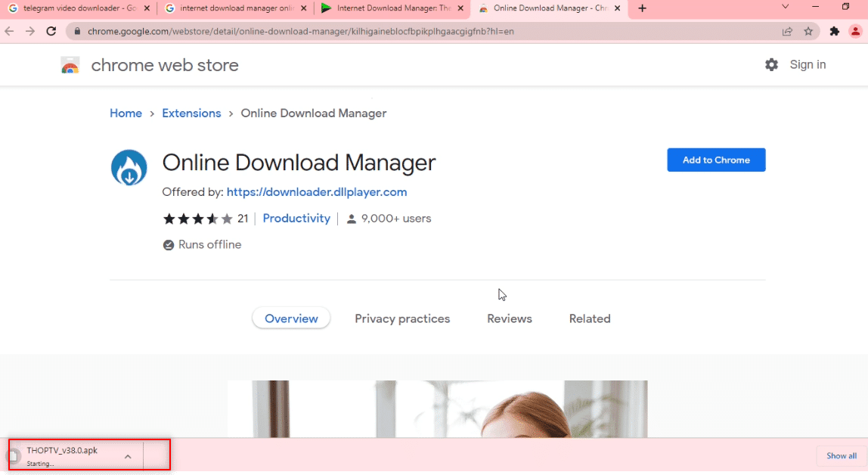Click the Online Download Manager extension logo
868x475 pixels.
click(x=129, y=167)
